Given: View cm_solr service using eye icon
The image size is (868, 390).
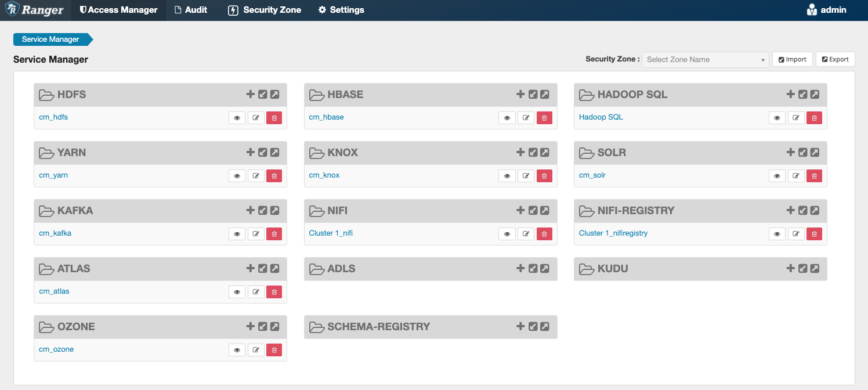Looking at the screenshot, I should (x=777, y=176).
